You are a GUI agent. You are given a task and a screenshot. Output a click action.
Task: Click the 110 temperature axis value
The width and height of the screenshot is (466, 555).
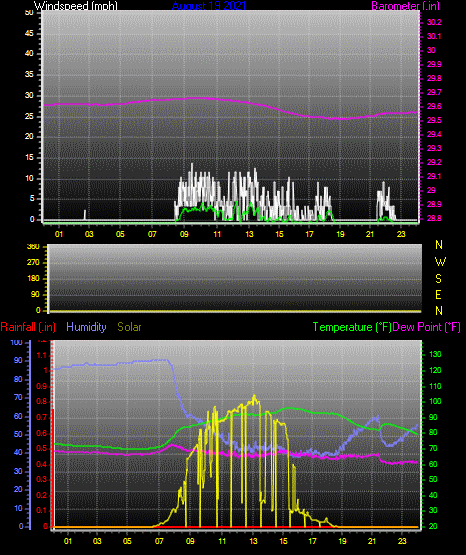click(435, 387)
